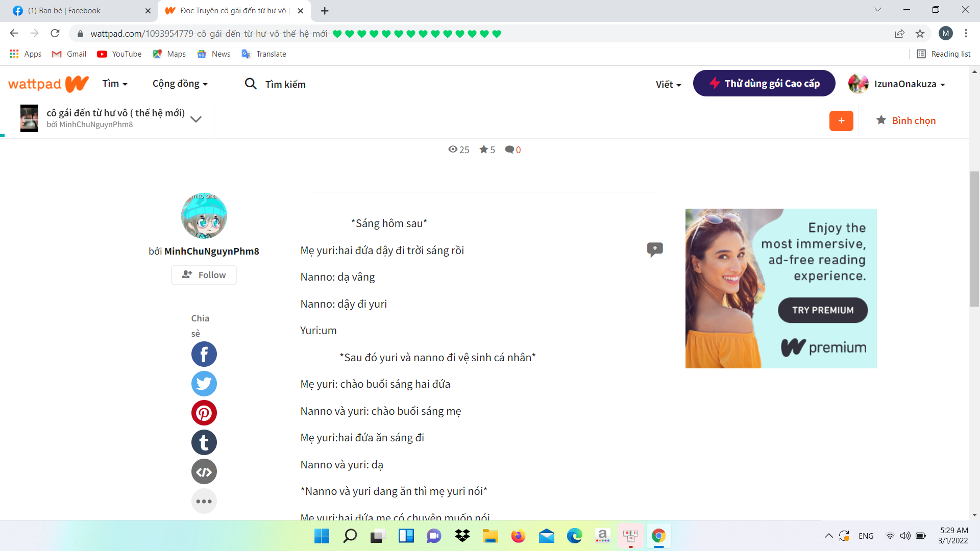Viewport: 980px width, 551px height.
Task: Expand the Tìm dropdown menu
Action: pos(115,84)
